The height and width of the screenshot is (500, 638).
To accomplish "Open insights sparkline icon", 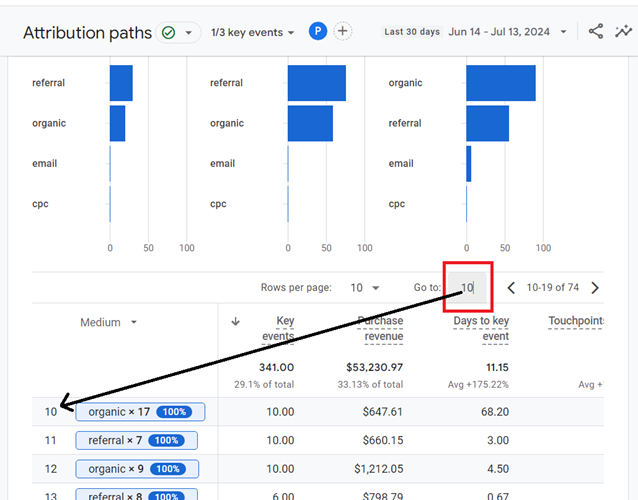I will coord(623,31).
